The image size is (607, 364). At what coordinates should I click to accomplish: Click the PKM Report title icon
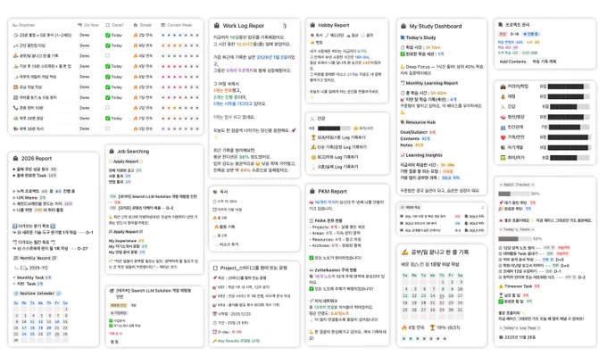click(x=312, y=191)
